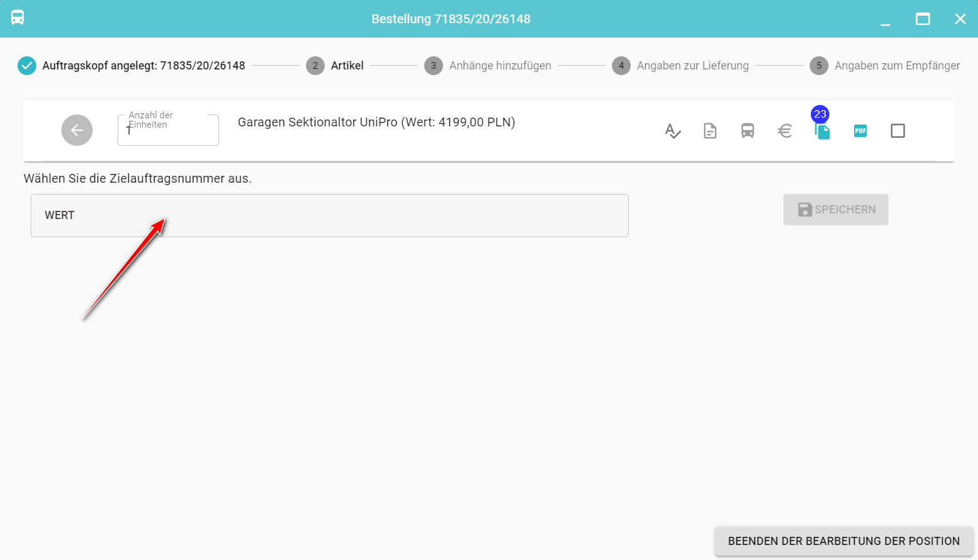
Task: Open the PDF export icon
Action: pyautogui.click(x=860, y=131)
